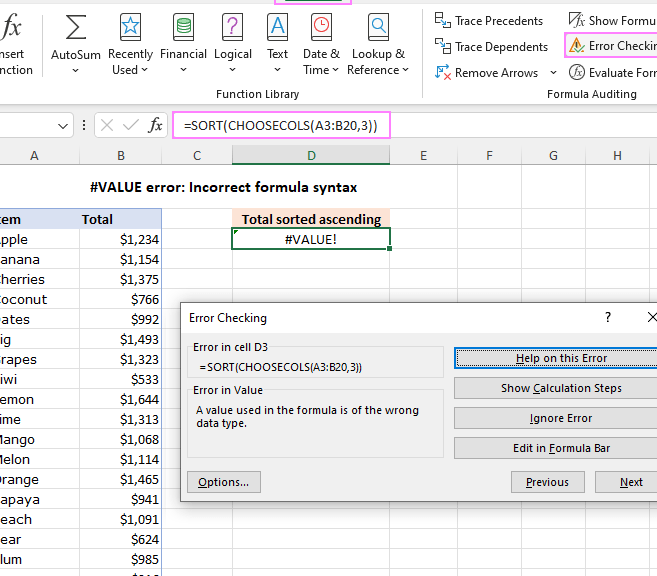Select the $992 cell

121,320
